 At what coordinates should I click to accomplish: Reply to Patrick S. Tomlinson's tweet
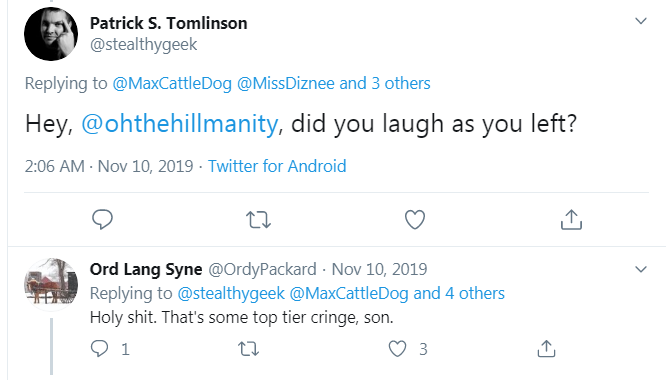(x=102, y=220)
